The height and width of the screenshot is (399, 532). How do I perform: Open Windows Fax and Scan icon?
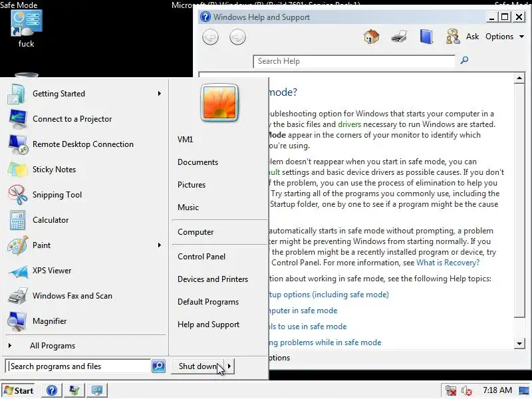pyautogui.click(x=18, y=296)
